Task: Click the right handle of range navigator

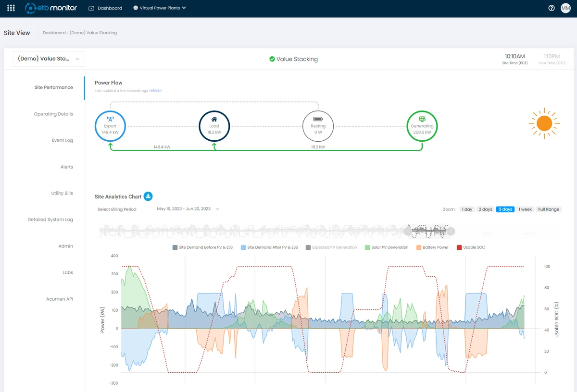Action: [x=451, y=232]
